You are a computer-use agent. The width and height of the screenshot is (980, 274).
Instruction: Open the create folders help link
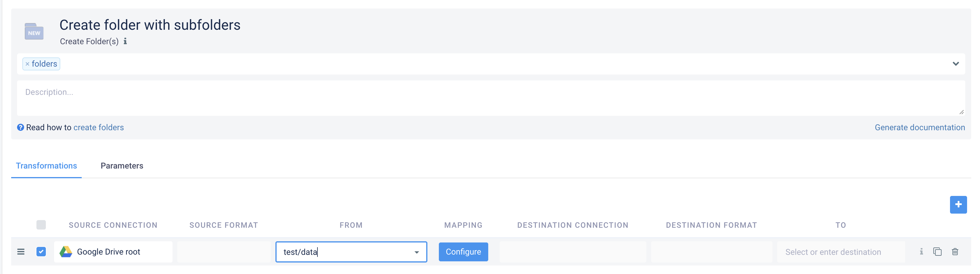pyautogui.click(x=98, y=127)
